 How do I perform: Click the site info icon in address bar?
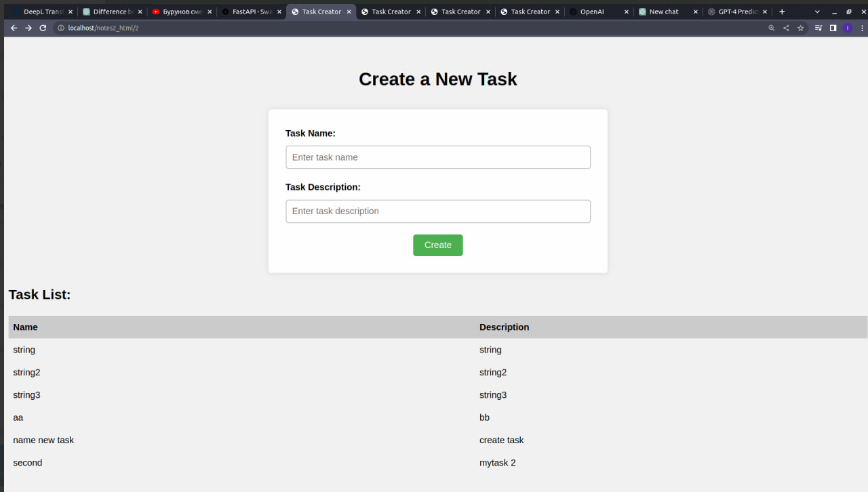(x=61, y=28)
